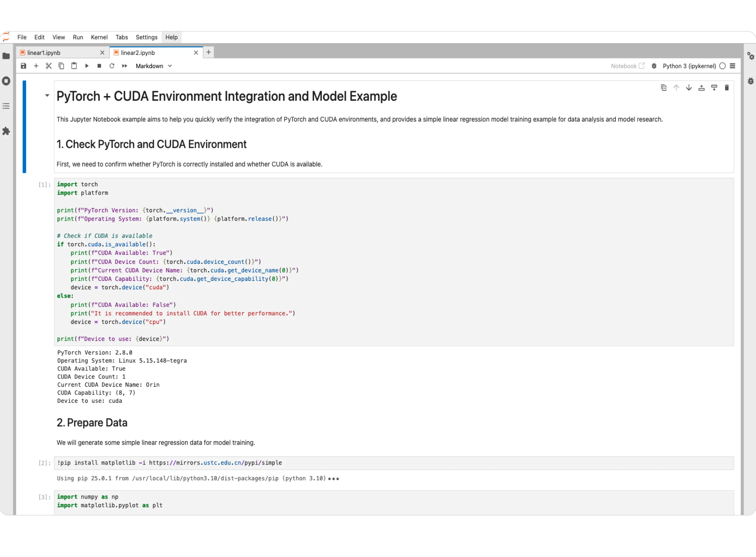The image size is (756, 557).
Task: Interrupt the kernel with the stop icon
Action: 99,66
